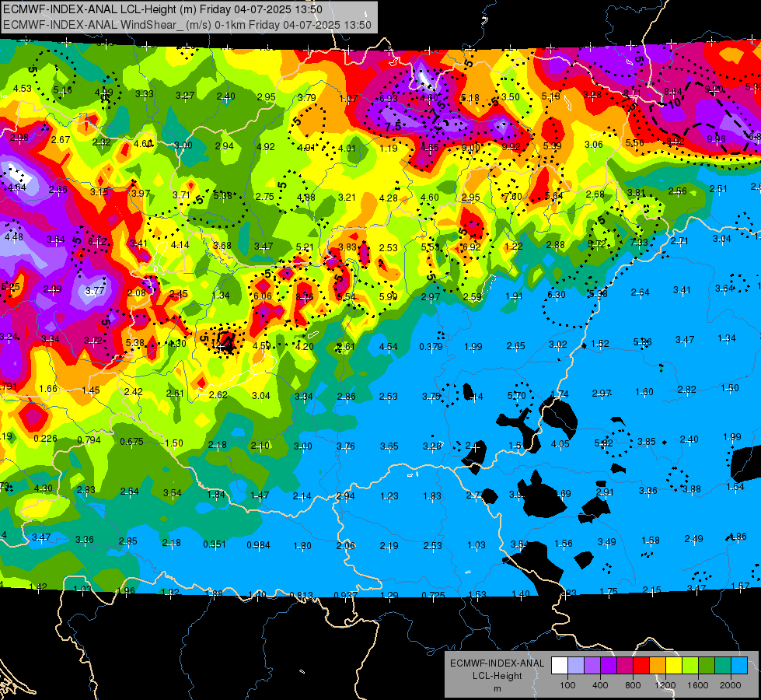The height and width of the screenshot is (700, 761).
Task: Click the red legend color swatch
Action: point(641,665)
